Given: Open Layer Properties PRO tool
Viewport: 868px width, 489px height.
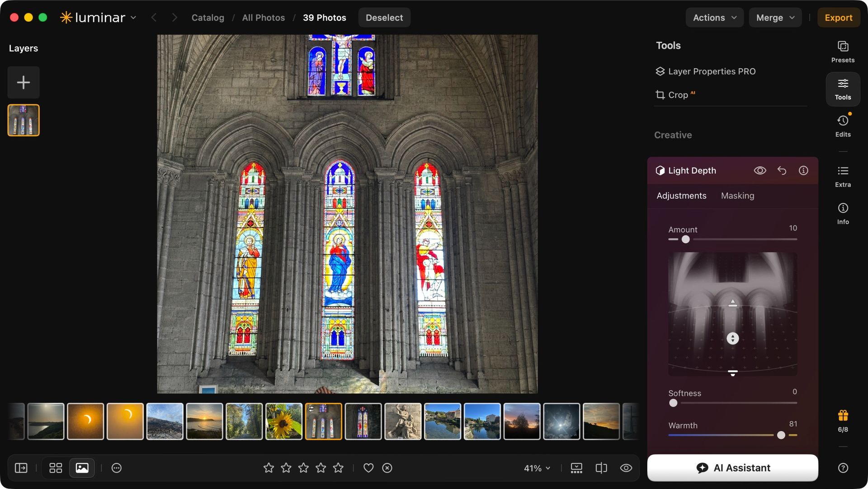Looking at the screenshot, I should (706, 71).
